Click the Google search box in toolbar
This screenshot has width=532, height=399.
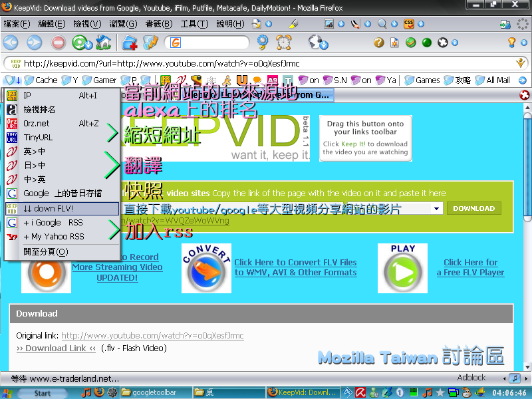(x=207, y=43)
